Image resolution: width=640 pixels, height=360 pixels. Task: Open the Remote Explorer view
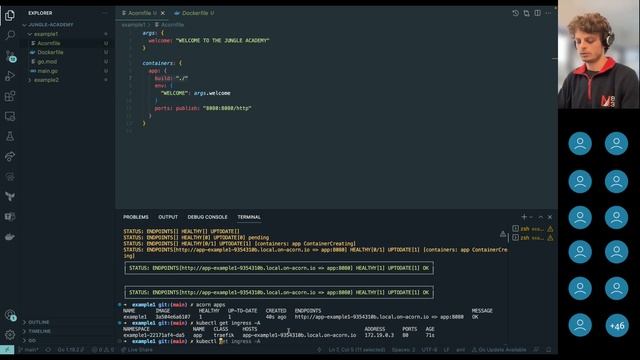[x=10, y=116]
